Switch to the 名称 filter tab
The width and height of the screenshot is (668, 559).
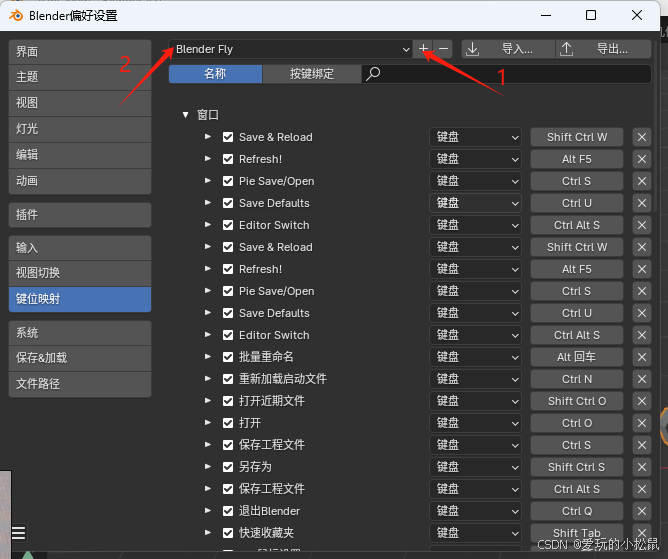click(x=215, y=74)
